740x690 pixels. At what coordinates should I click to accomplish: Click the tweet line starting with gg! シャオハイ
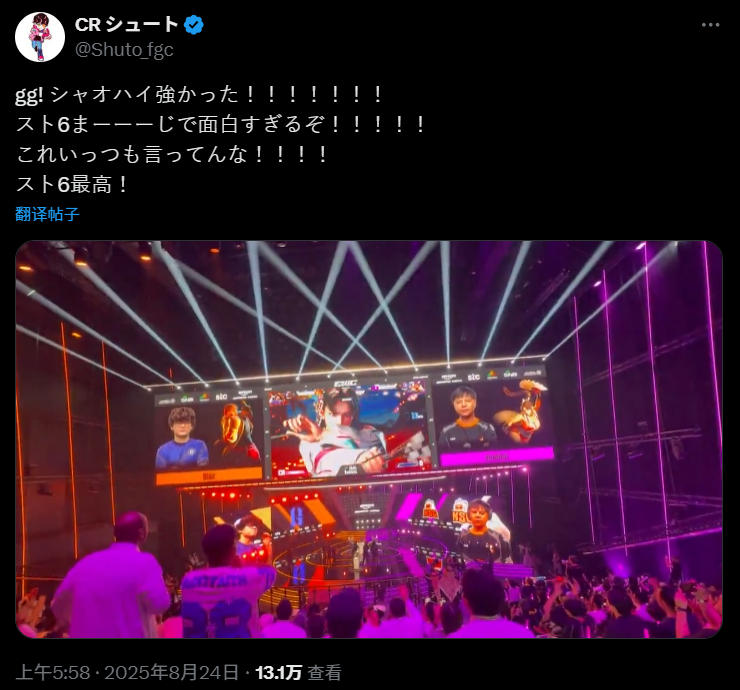(x=199, y=94)
